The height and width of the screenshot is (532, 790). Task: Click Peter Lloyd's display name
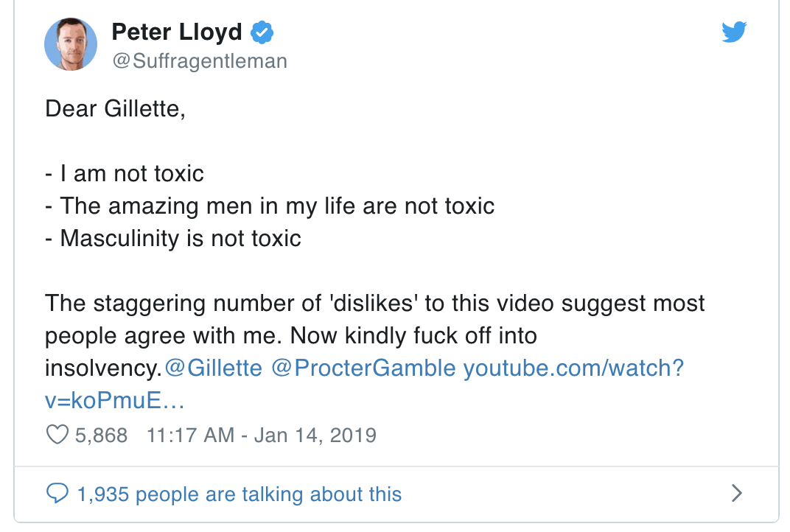click(x=176, y=32)
